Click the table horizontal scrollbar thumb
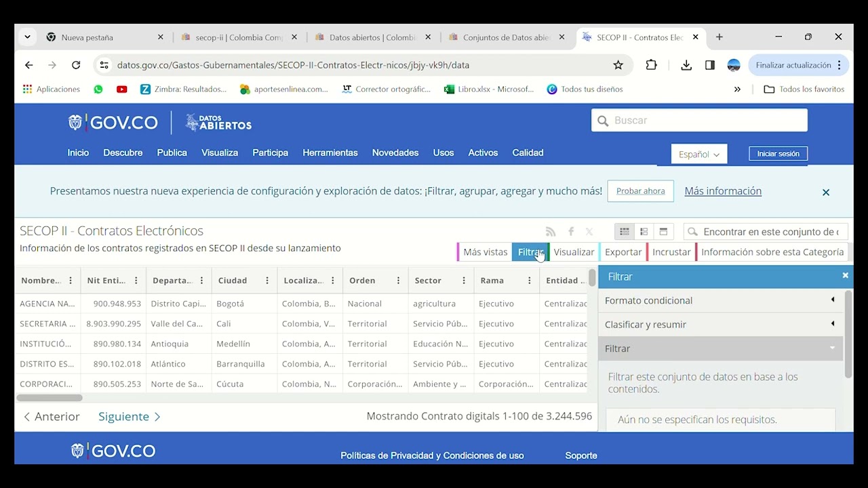868x488 pixels. (x=50, y=398)
